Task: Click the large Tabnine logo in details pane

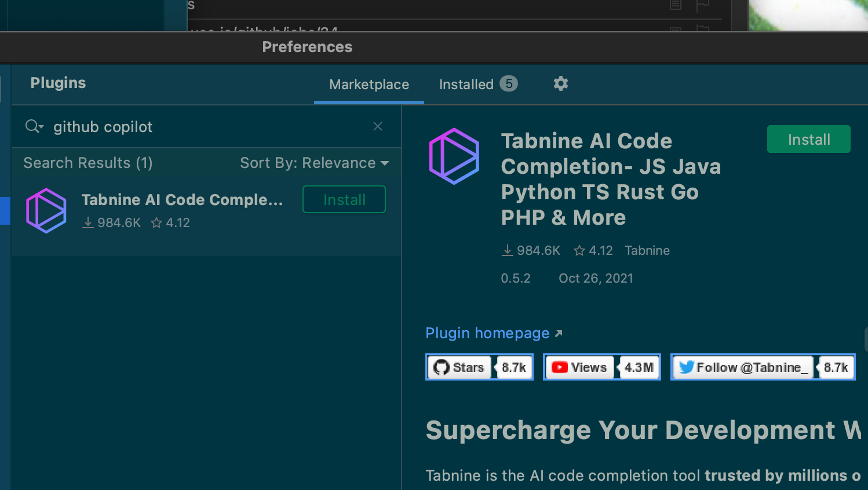Action: tap(454, 156)
